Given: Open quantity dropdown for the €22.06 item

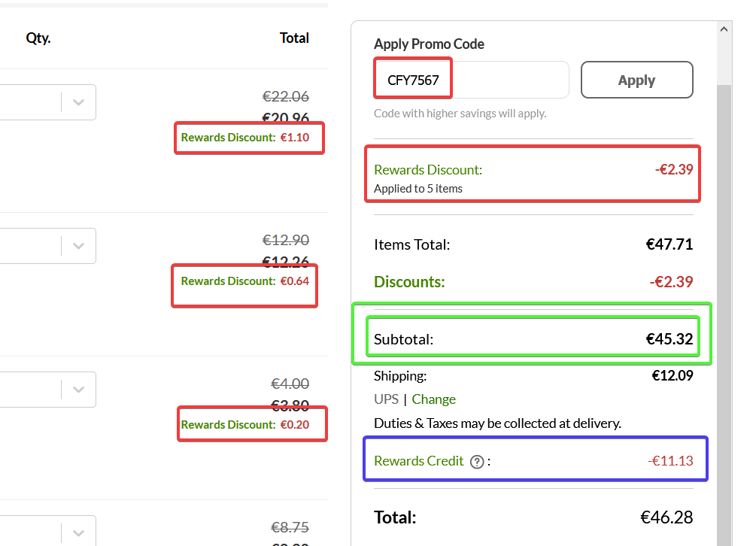Looking at the screenshot, I should 78,102.
